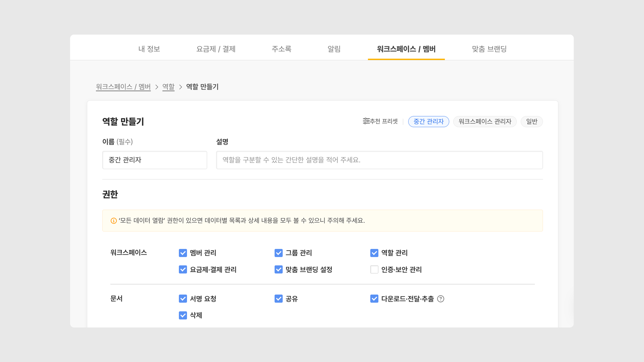Enable the 인증·보안 관리 checkbox

tap(374, 269)
